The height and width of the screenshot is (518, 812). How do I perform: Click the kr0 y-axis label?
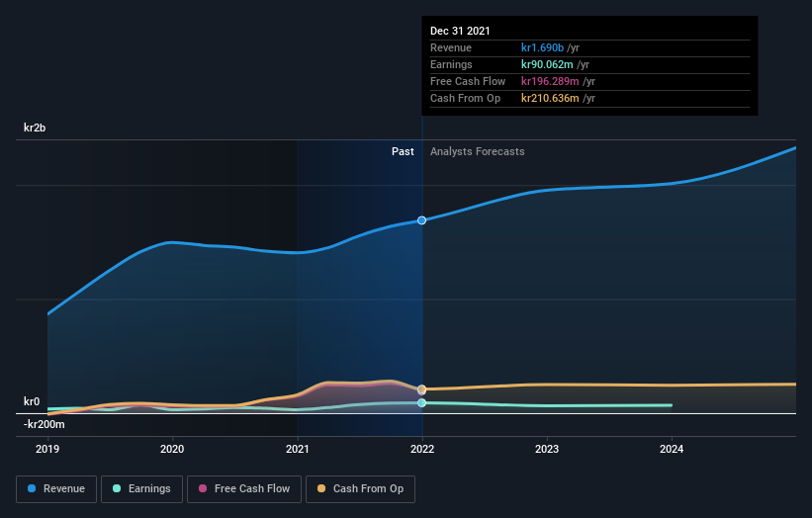click(x=32, y=401)
